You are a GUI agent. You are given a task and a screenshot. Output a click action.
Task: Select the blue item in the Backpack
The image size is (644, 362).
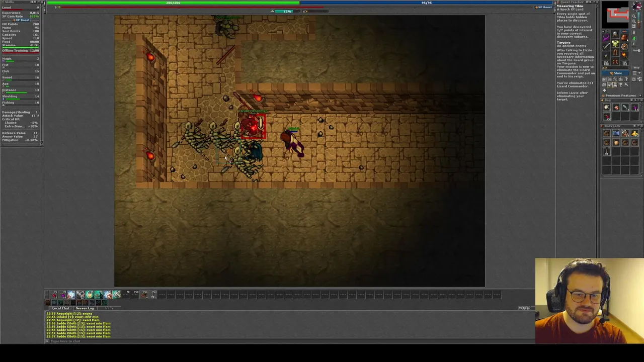pyautogui.click(x=616, y=133)
